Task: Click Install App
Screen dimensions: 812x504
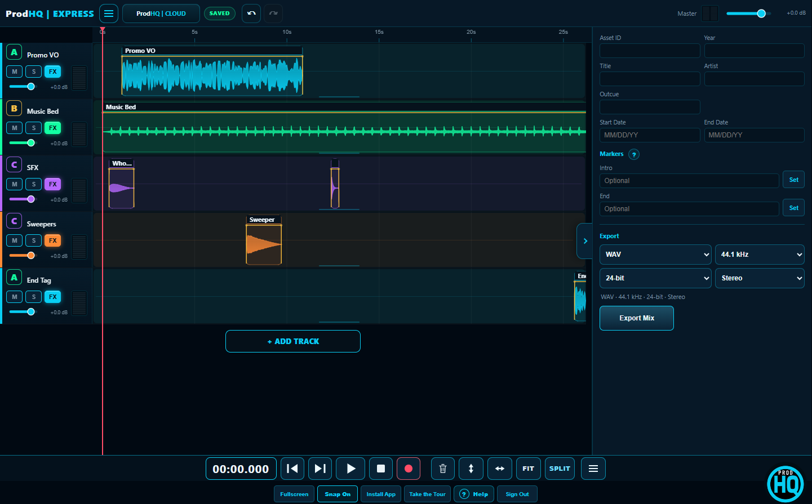Action: 381,494
